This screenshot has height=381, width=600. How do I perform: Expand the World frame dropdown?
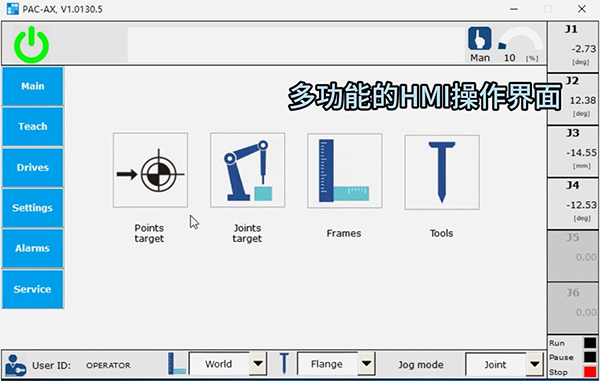[258, 363]
